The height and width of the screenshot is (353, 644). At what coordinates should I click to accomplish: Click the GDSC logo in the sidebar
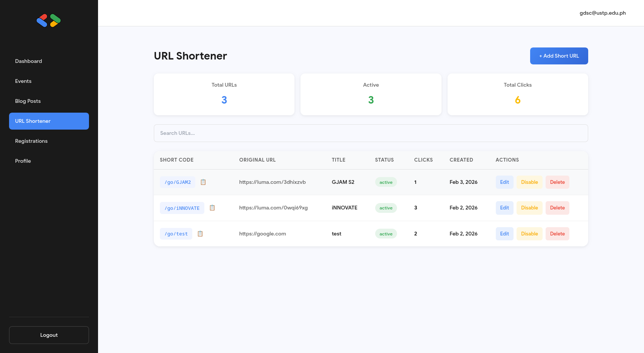(49, 21)
